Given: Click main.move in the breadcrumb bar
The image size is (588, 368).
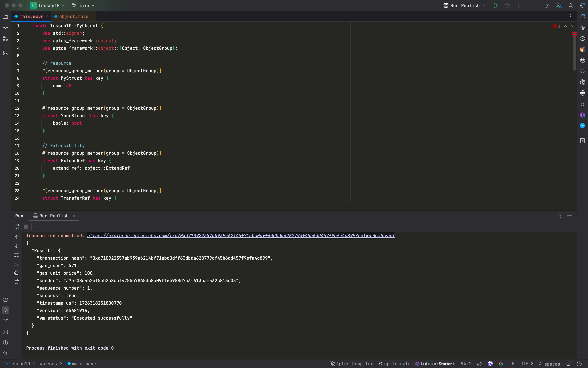Looking at the screenshot, I should tap(81, 364).
